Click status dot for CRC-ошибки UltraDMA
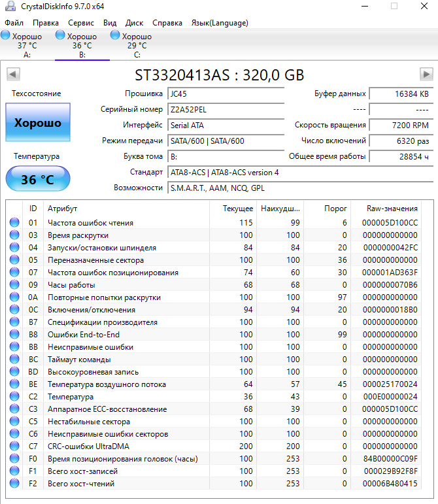The image size is (438, 504). [14, 446]
